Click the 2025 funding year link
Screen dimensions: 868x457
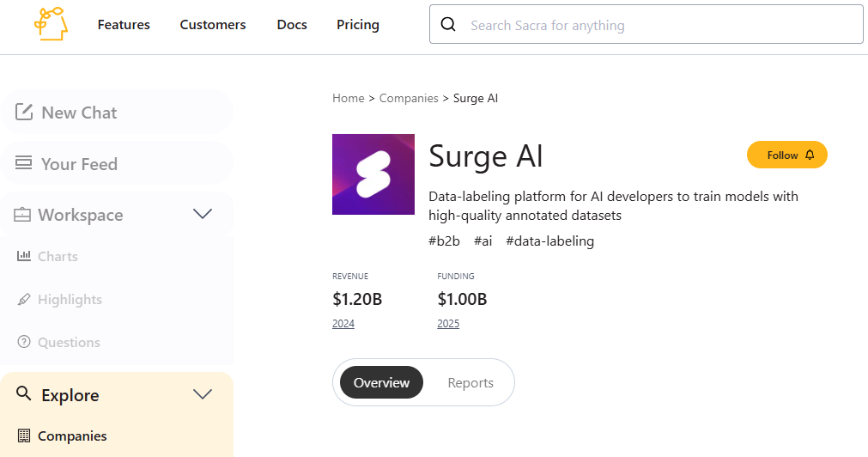(x=448, y=324)
